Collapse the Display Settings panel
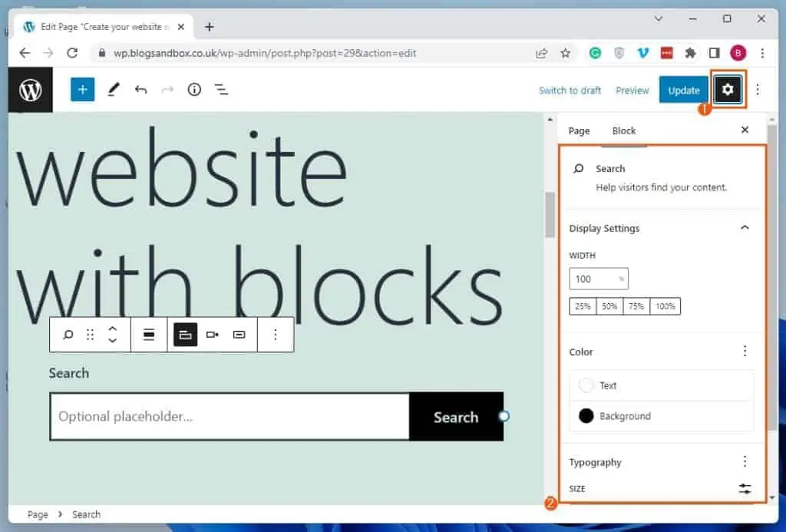This screenshot has height=532, width=786. point(744,228)
